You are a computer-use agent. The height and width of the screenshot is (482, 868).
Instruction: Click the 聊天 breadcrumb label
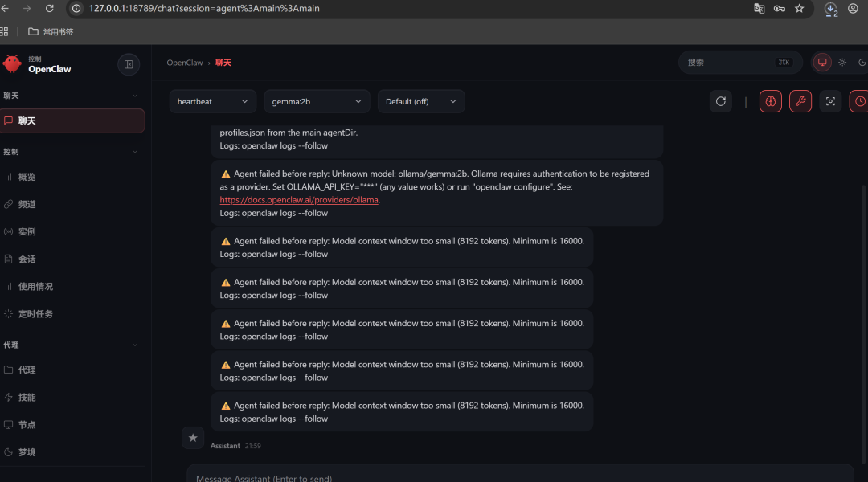point(223,63)
